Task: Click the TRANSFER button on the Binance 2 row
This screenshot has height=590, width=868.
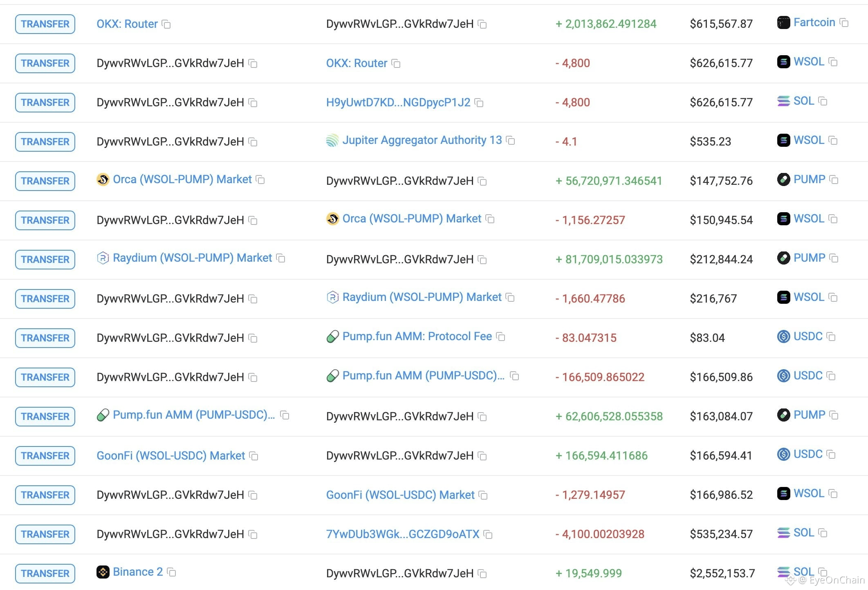Action: pyautogui.click(x=45, y=573)
